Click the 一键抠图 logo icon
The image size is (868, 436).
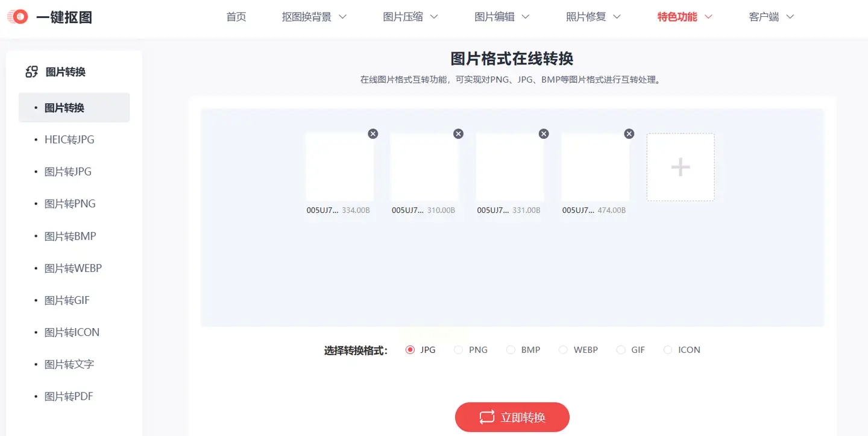click(17, 17)
